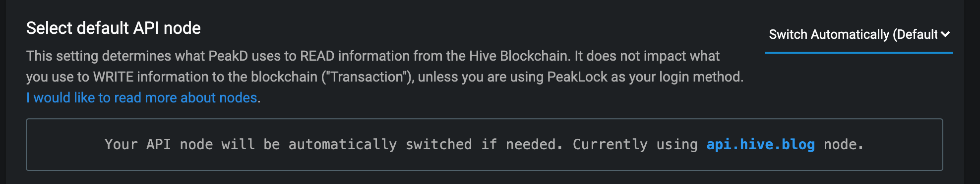Click the trailing "node." word in box
Viewport: 980px width, 184px height.
pos(844,144)
